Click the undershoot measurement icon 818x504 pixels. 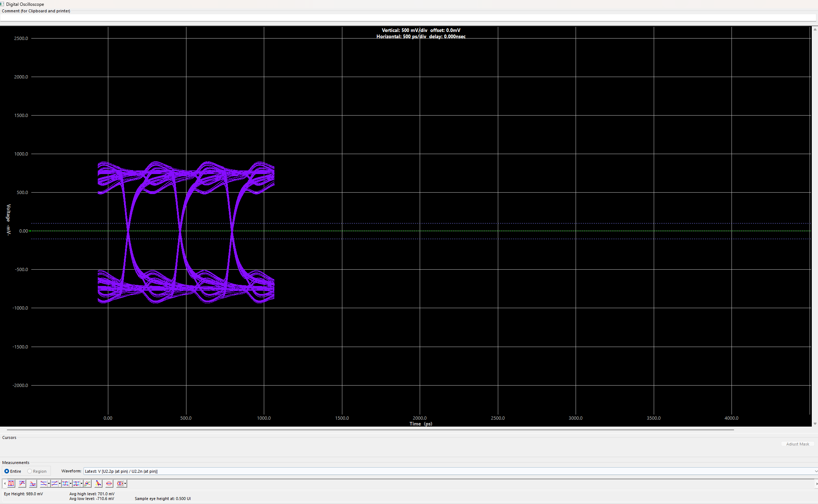click(x=33, y=484)
